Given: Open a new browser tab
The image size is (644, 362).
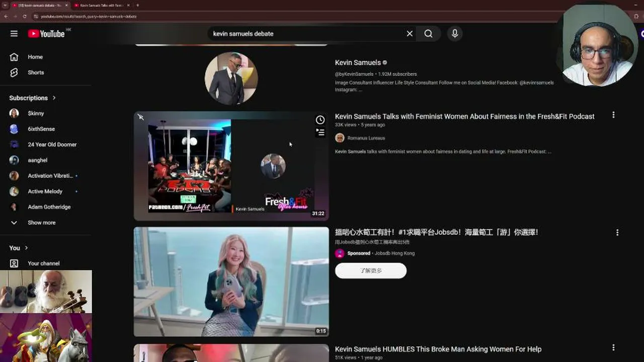Looking at the screenshot, I should click(137, 5).
